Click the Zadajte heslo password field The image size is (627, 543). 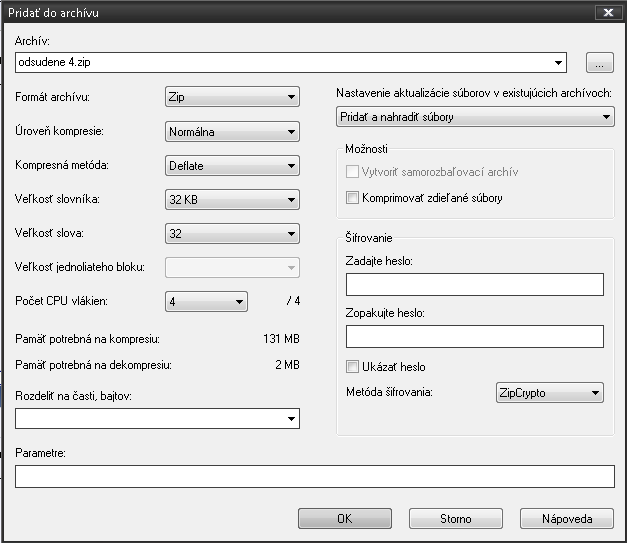(475, 286)
